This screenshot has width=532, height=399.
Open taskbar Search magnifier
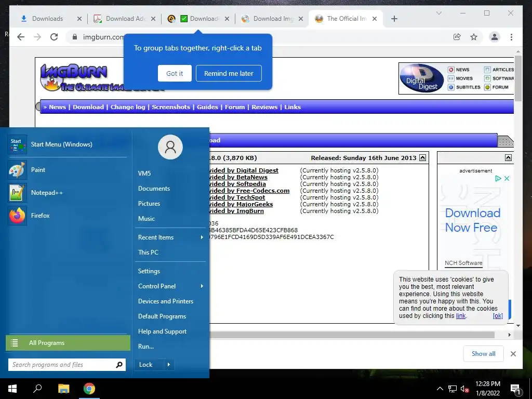click(x=37, y=389)
